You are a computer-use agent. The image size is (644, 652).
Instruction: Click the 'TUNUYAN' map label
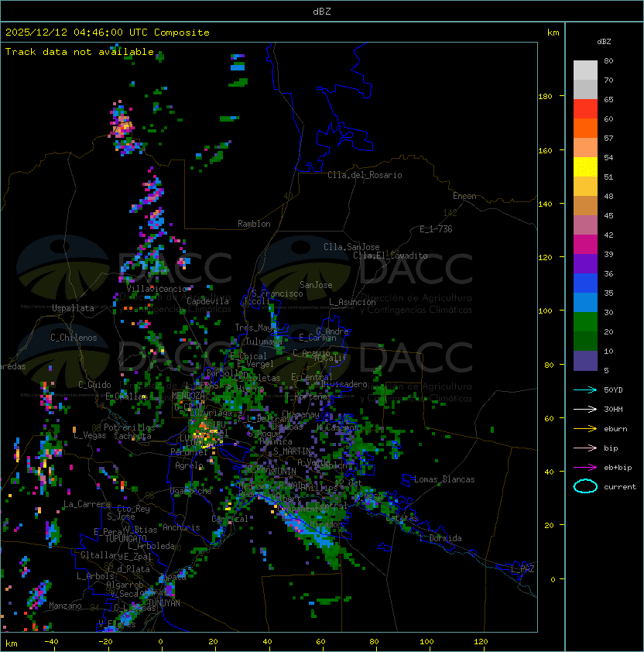[x=164, y=603]
